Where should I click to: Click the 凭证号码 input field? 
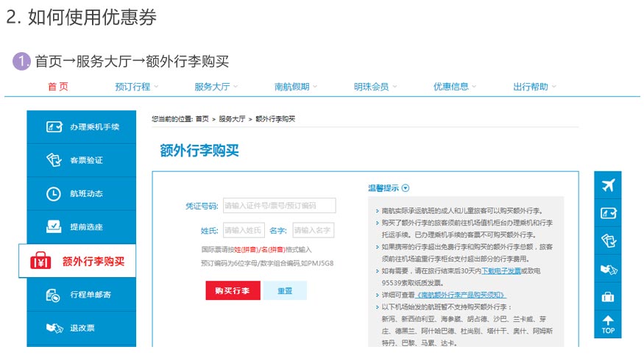pos(279,206)
